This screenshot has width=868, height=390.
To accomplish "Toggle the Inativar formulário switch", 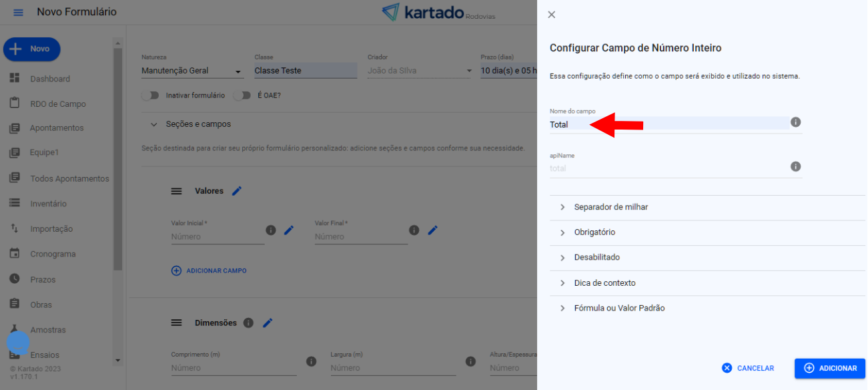I will tap(151, 95).
